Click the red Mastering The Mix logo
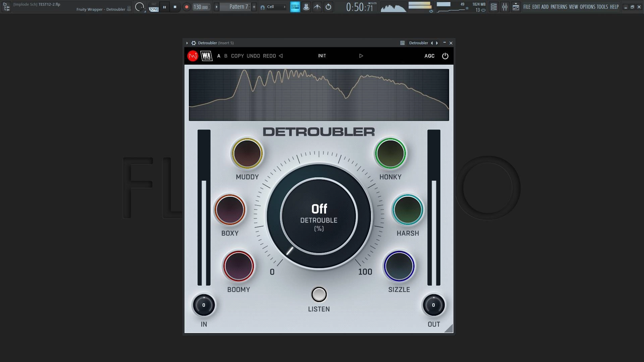The image size is (644, 362). (x=193, y=56)
